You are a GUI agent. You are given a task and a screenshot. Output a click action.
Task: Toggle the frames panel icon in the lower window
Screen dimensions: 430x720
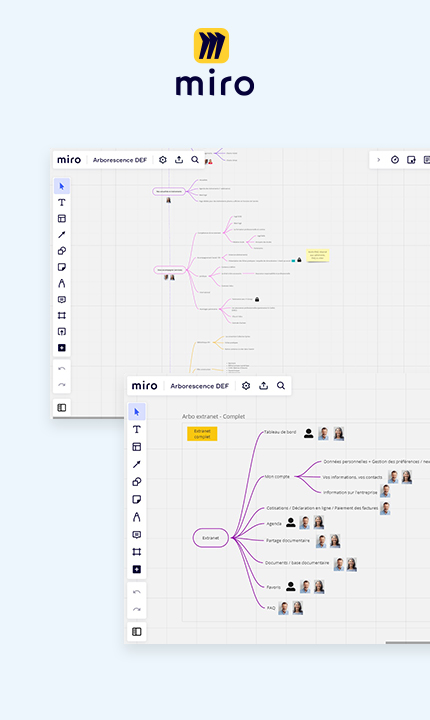(x=136, y=632)
